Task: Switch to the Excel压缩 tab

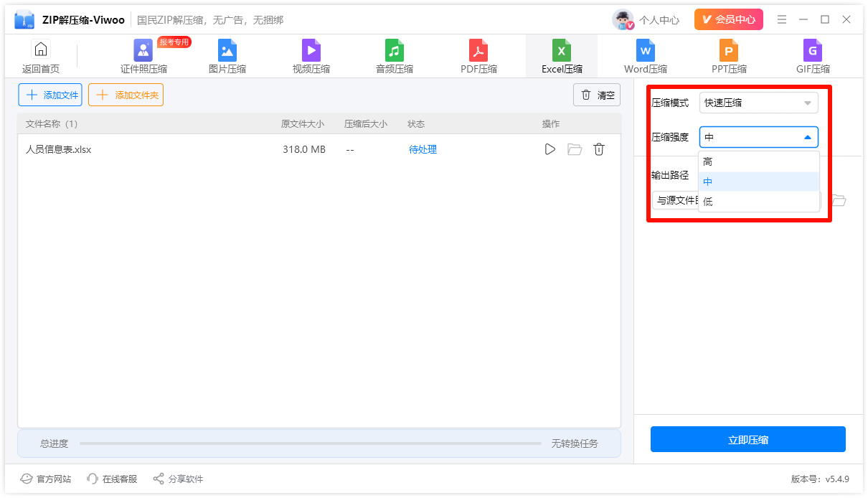Action: [562, 57]
